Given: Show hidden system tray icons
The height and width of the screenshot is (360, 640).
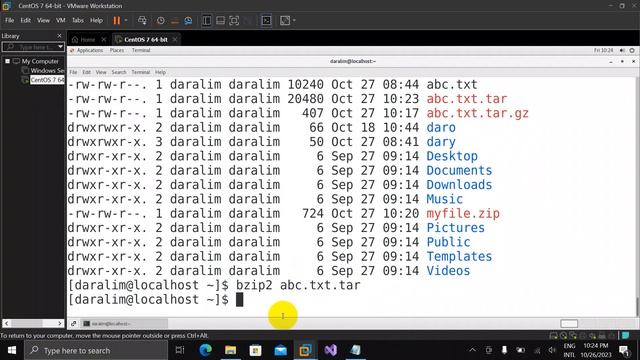Looking at the screenshot, I should tap(473, 350).
